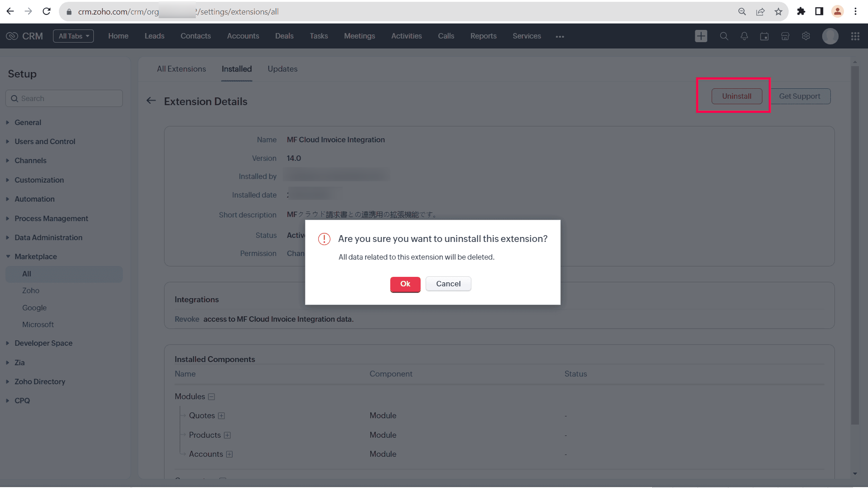Open the Setup gear icon
The width and height of the screenshot is (868, 488).
(806, 36)
